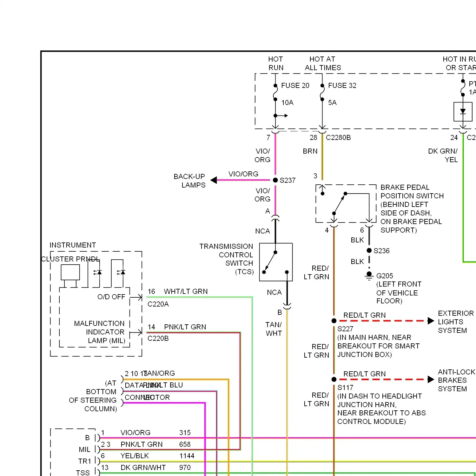Image resolution: width=476 pixels, height=476 pixels.
Task: Click the diode symbol box near pin 24
Action: [463, 112]
